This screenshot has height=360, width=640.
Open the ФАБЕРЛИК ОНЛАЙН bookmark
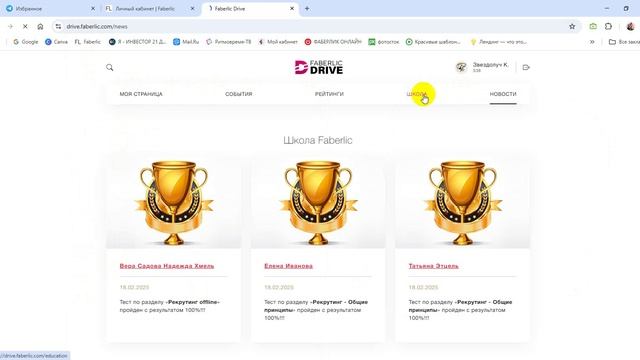333,42
